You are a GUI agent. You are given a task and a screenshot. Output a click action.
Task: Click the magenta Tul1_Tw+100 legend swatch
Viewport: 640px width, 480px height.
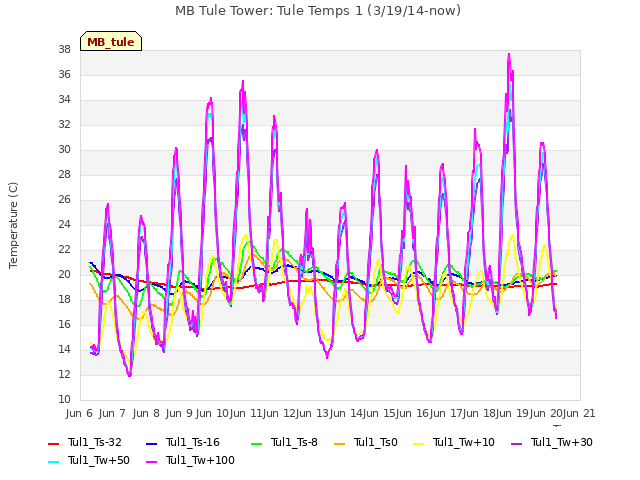(x=151, y=461)
